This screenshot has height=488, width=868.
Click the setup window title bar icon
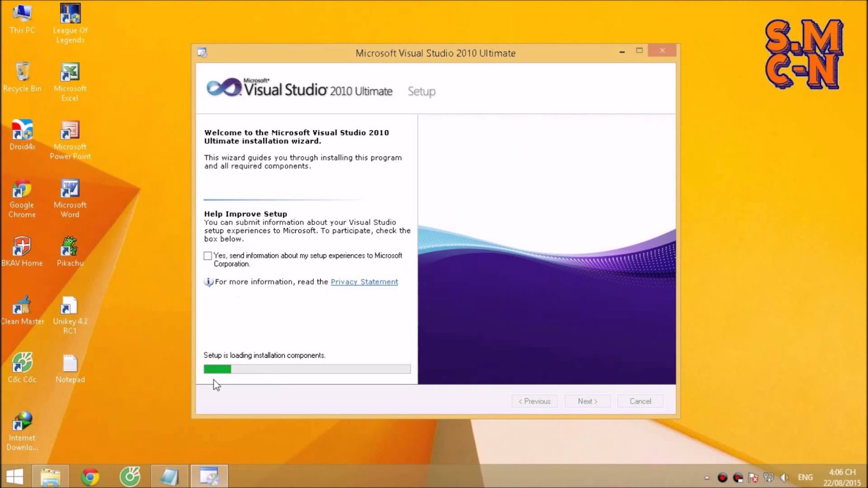click(202, 53)
